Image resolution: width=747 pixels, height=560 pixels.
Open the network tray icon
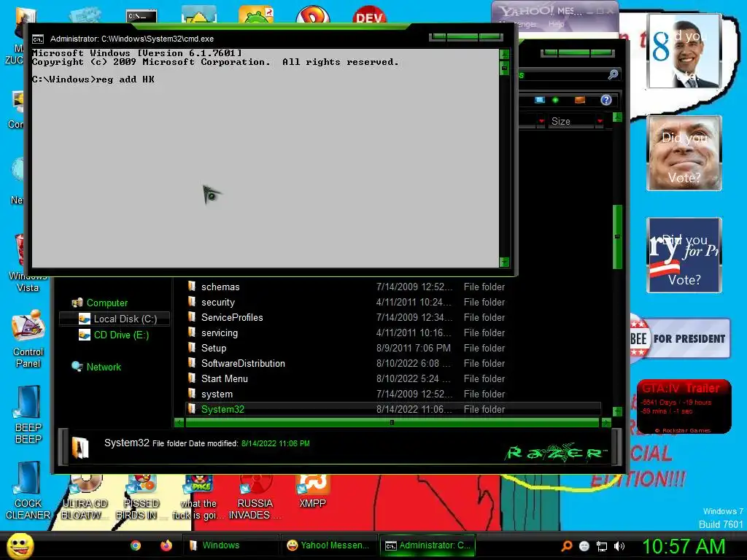(x=602, y=546)
